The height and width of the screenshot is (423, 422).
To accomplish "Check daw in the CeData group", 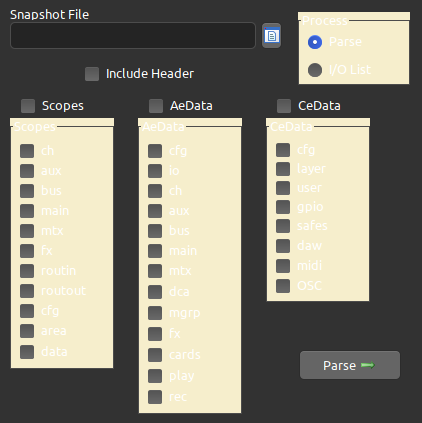I will coord(283,246).
